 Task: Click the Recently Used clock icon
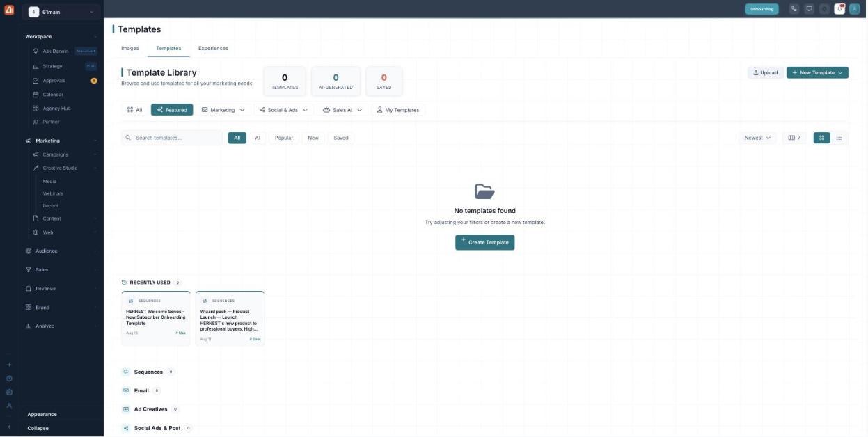tap(124, 283)
